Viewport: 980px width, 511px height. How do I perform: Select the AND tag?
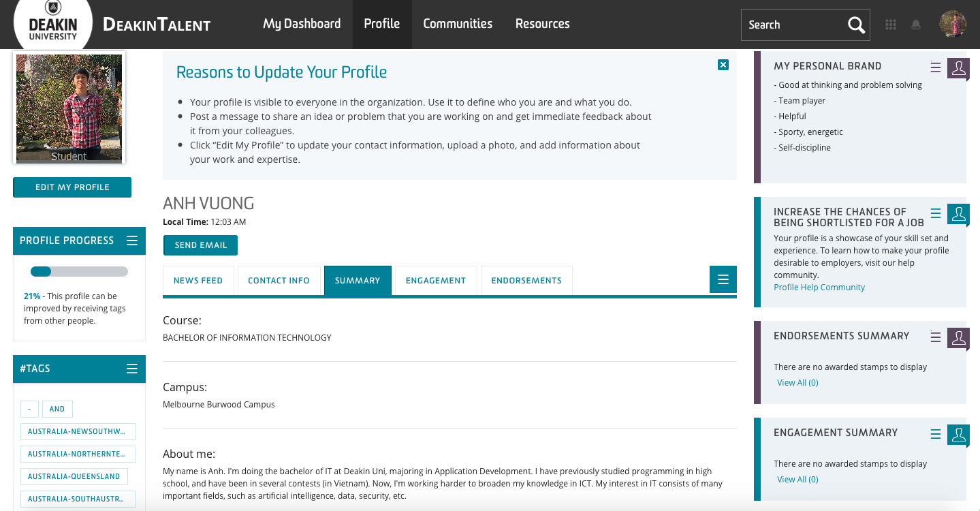pyautogui.click(x=57, y=409)
